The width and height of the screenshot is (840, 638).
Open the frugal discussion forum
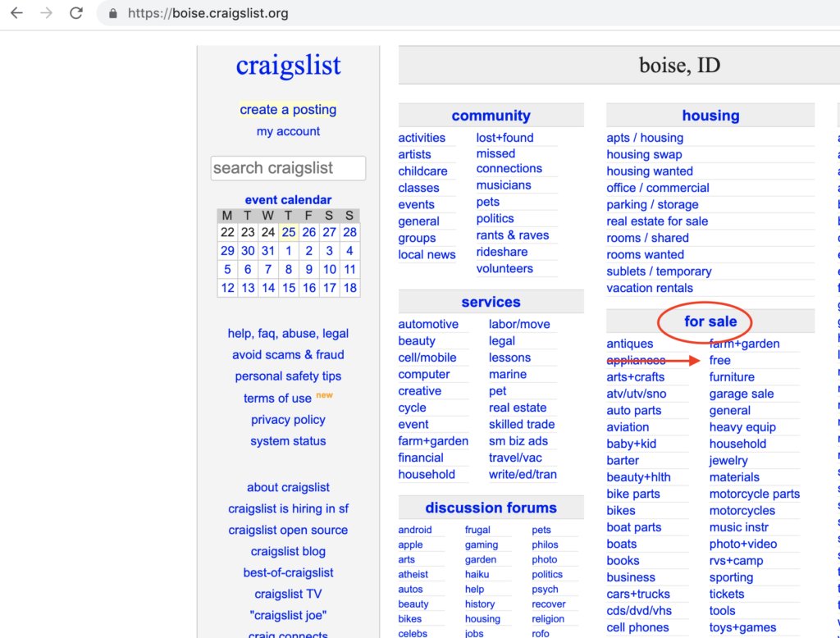[477, 530]
